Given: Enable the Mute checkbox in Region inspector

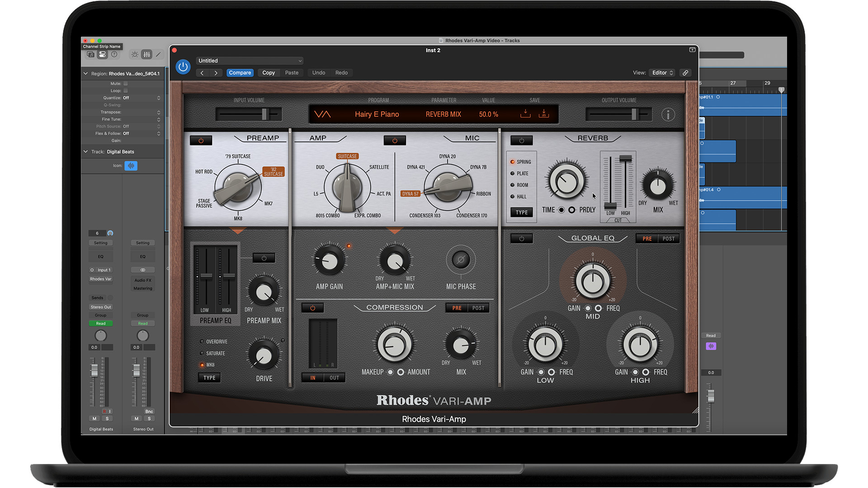Looking at the screenshot, I should [x=126, y=84].
